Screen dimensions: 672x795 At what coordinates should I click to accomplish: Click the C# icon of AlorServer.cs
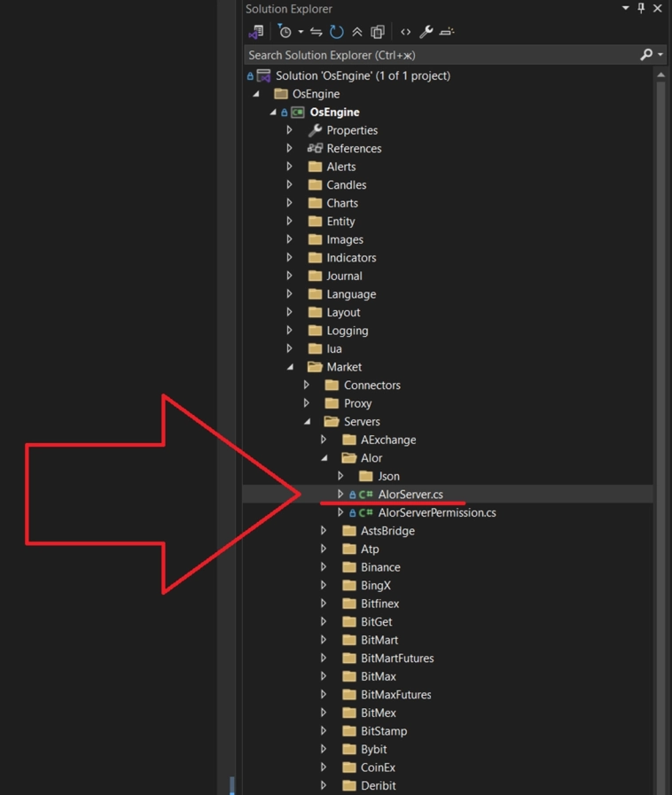click(x=365, y=495)
